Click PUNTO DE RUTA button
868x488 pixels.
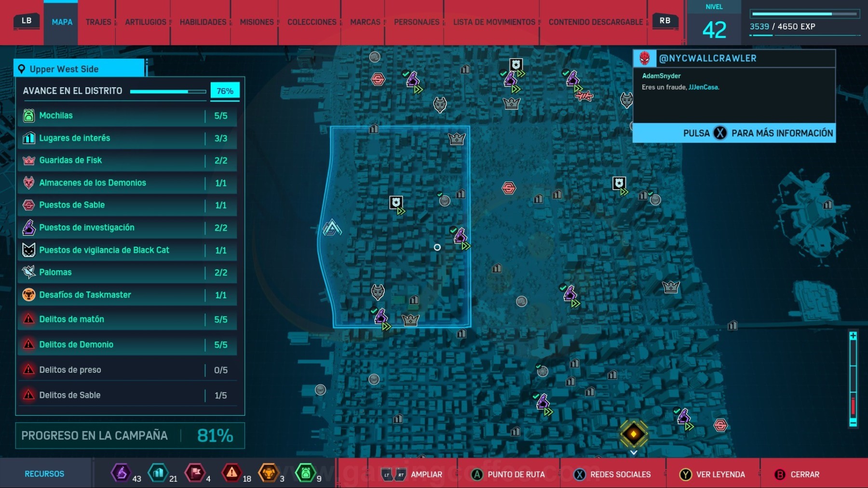point(508,475)
